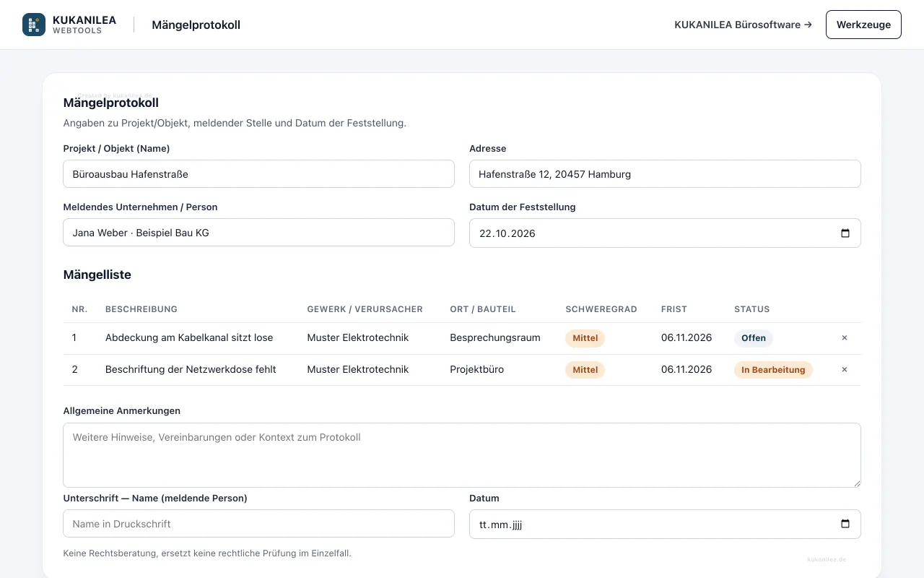Focus the Allgemeine Anmerkungen textarea

coord(462,455)
